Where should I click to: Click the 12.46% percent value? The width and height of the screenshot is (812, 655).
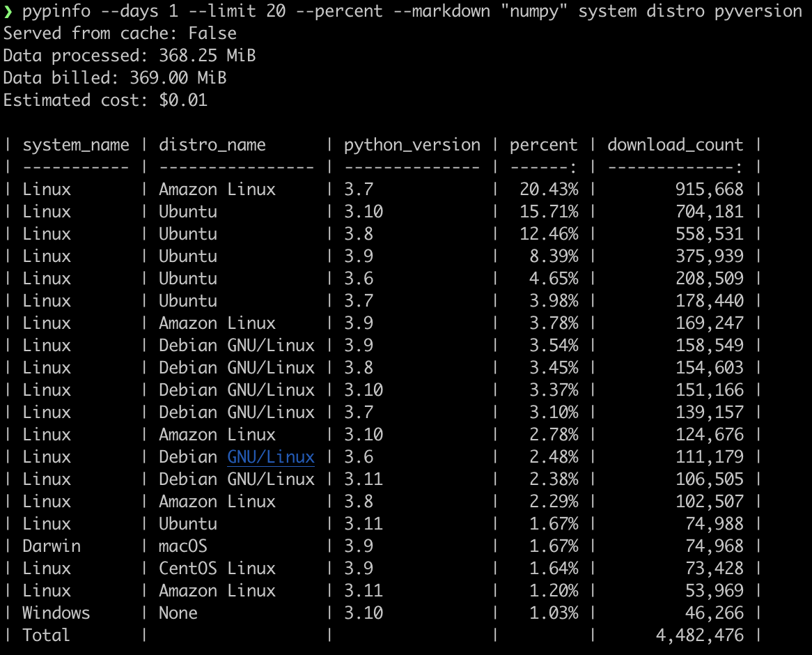click(x=549, y=233)
